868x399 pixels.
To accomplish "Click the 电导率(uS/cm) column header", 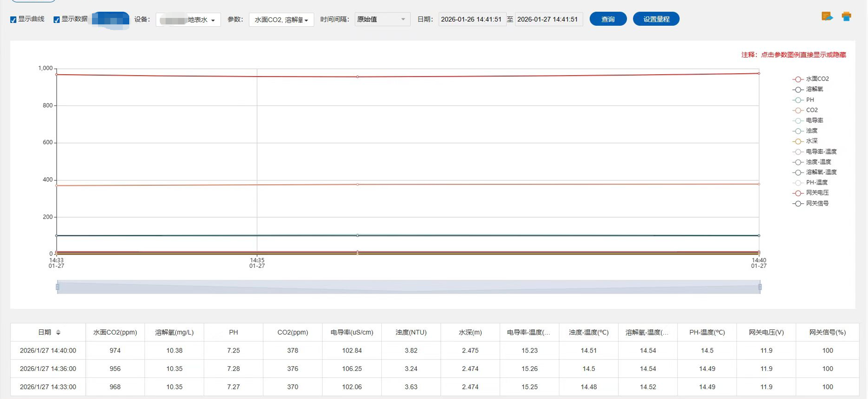I will coord(352,332).
